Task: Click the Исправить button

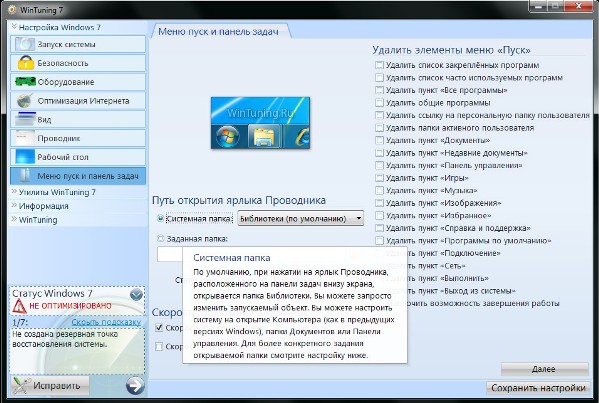Action: [50, 385]
